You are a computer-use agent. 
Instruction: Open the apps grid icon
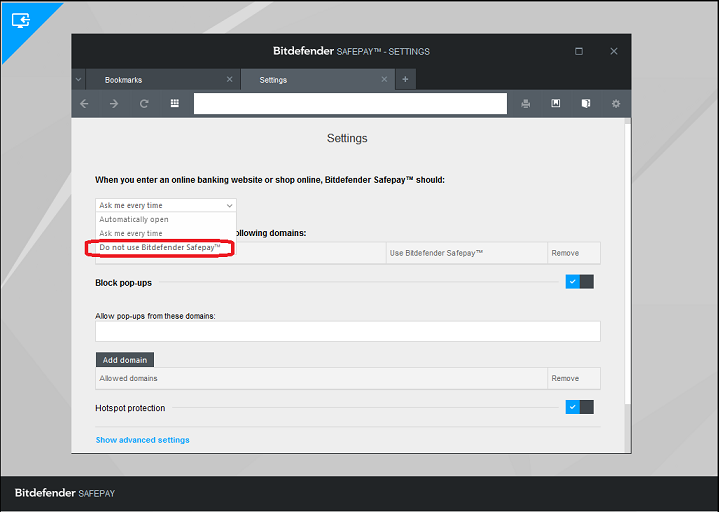(x=175, y=103)
